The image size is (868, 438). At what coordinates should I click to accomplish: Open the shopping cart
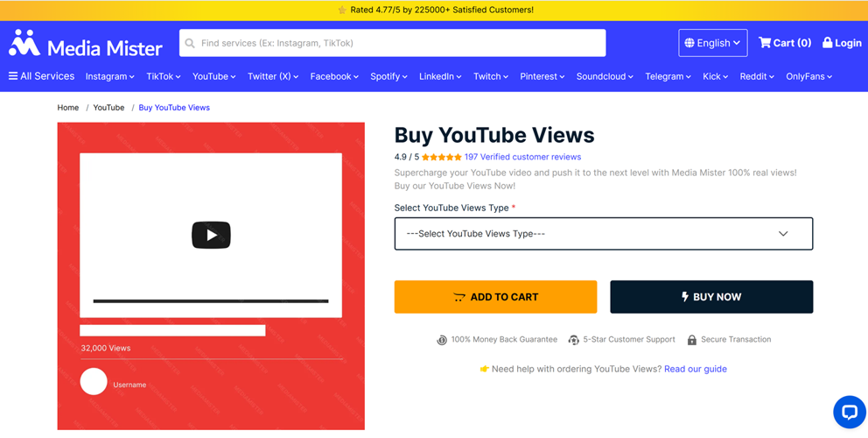(x=784, y=43)
